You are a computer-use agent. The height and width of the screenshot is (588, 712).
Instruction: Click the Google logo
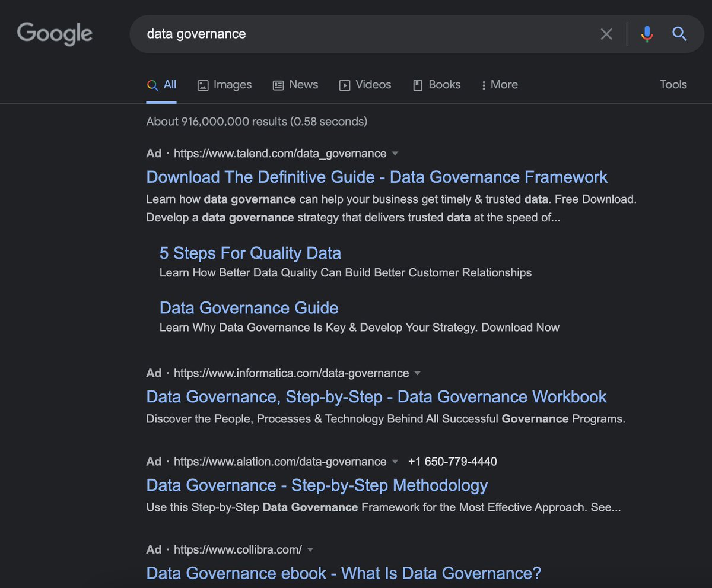(55, 33)
